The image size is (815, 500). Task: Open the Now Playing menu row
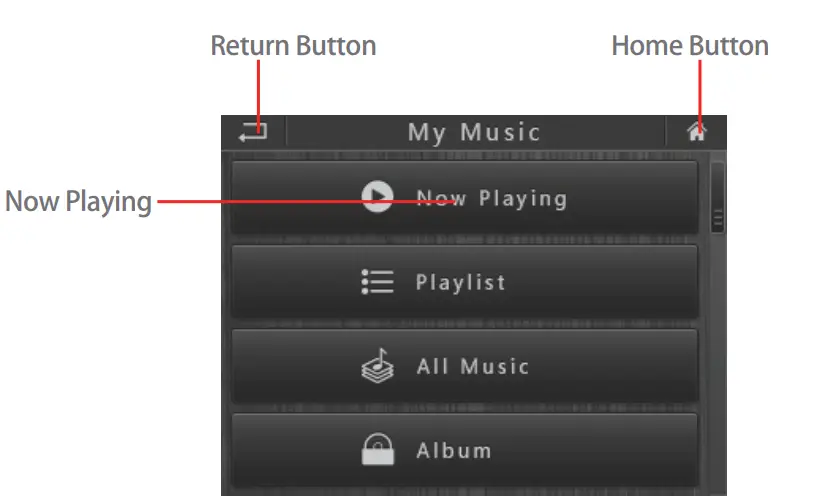pyautogui.click(x=465, y=198)
